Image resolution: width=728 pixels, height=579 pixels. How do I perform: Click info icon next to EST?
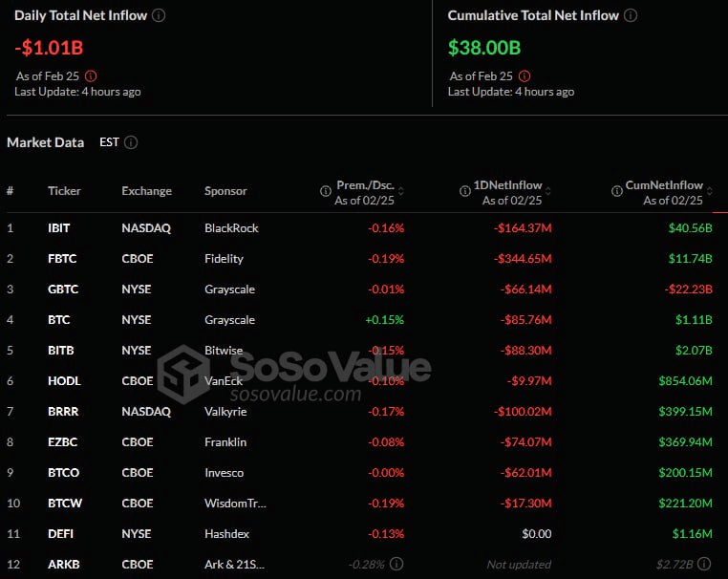click(131, 142)
